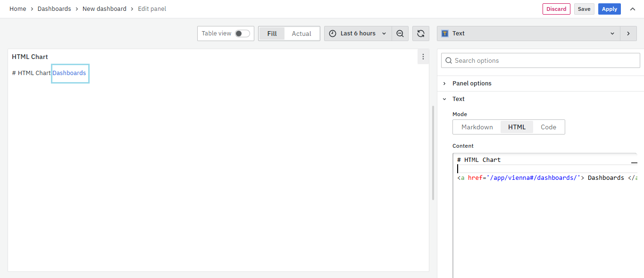The width and height of the screenshot is (644, 278).
Task: Switch content mode to Code
Action: click(548, 127)
